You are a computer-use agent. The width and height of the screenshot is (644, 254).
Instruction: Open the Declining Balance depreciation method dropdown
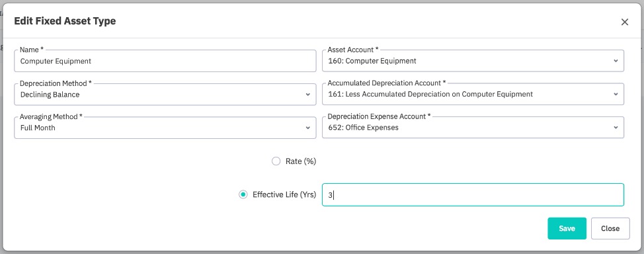point(165,94)
